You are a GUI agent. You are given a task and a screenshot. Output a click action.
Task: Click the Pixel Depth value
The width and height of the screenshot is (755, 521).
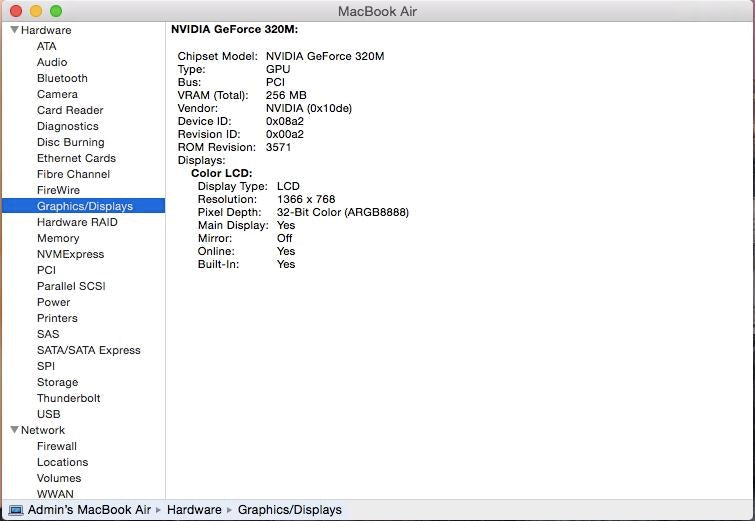(343, 212)
